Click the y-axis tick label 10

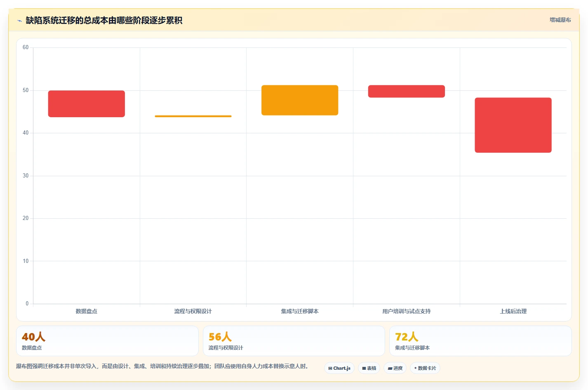pos(26,261)
